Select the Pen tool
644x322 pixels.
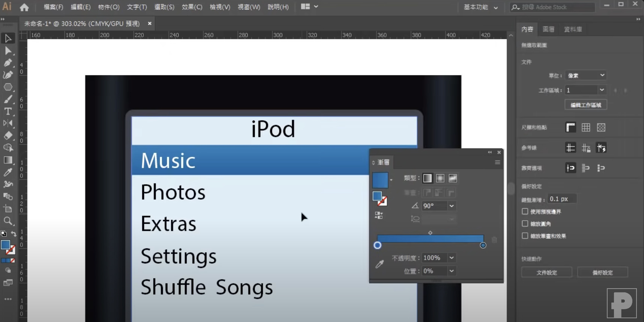tap(8, 63)
